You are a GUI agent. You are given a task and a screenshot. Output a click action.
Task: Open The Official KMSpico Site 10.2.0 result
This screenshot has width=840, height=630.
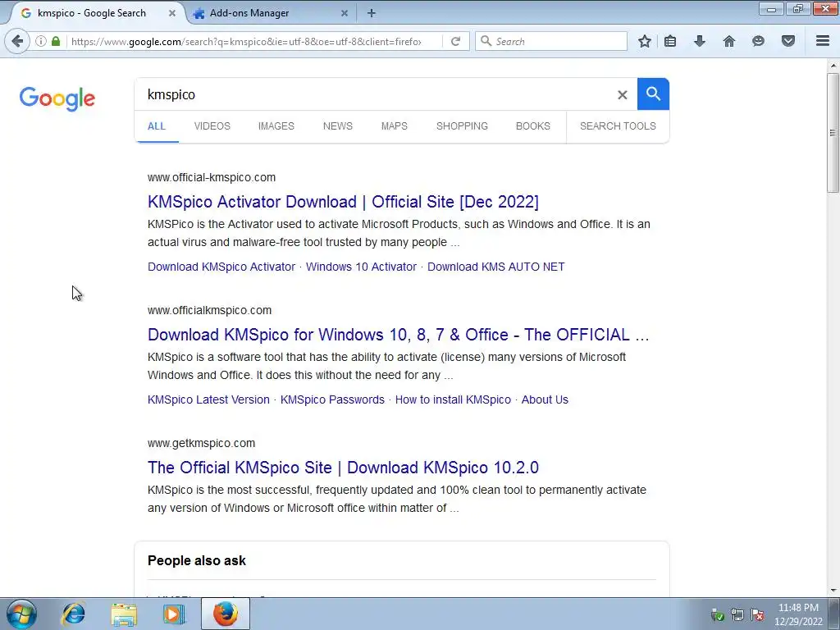coord(343,468)
